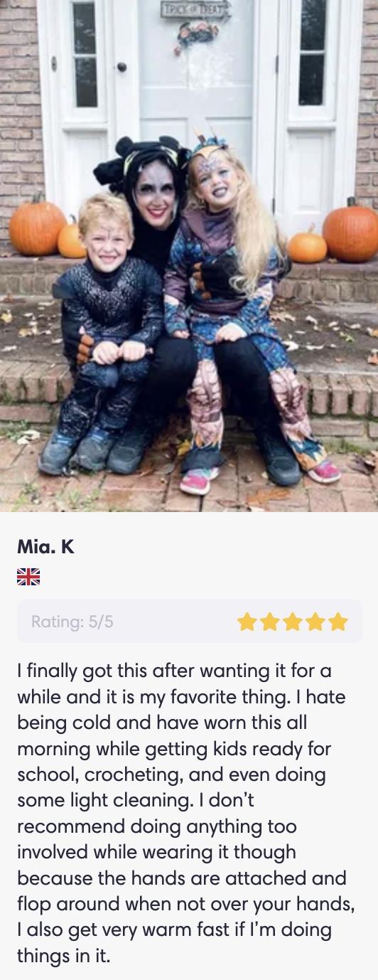Click the small pumpkin next to the boy

(x=71, y=240)
